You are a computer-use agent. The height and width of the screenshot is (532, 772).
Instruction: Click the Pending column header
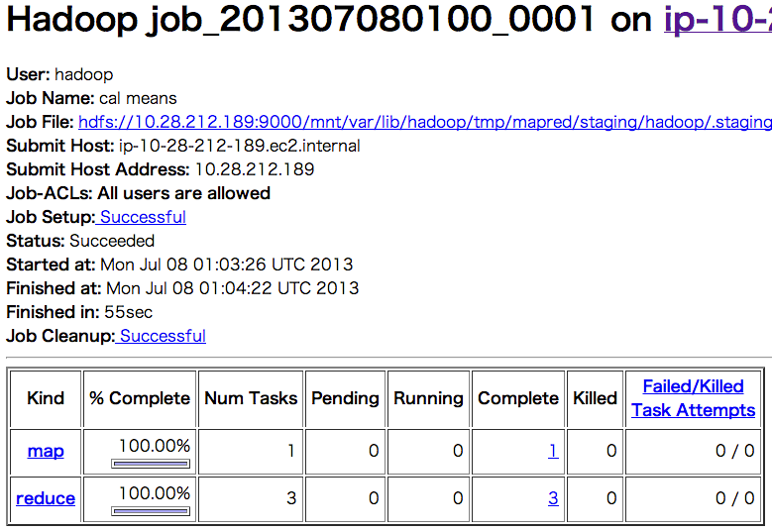click(345, 398)
